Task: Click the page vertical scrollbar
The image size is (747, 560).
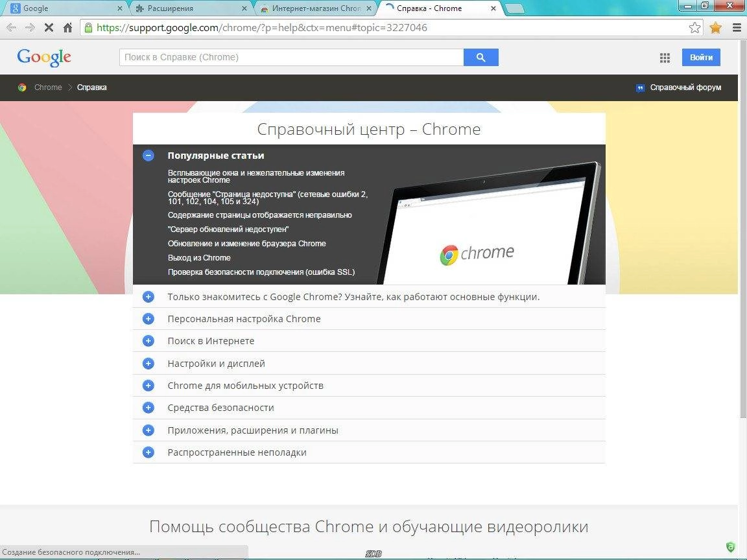Action: pos(742,229)
